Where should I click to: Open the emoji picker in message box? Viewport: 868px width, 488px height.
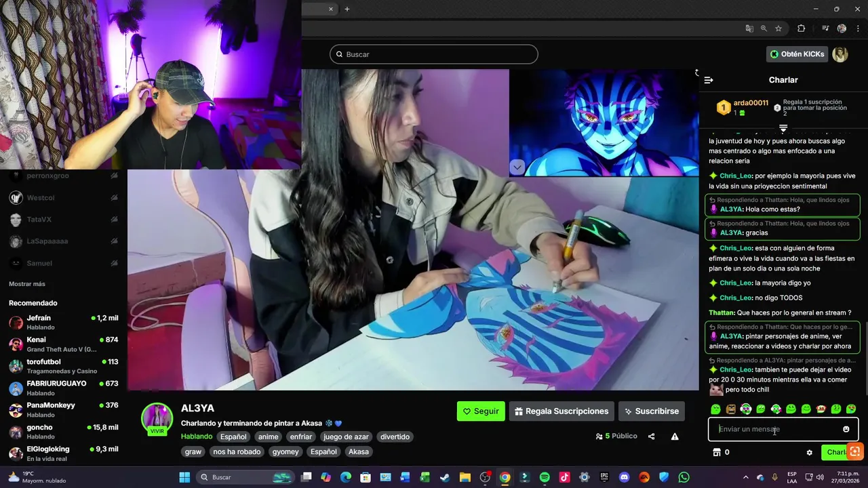click(x=846, y=429)
